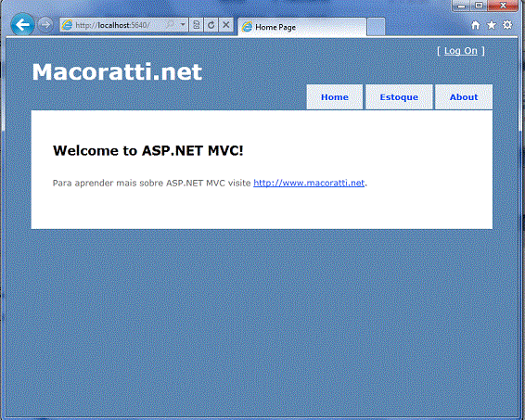Image resolution: width=525 pixels, height=420 pixels.
Task: Maximize the browser window
Action: point(480,6)
